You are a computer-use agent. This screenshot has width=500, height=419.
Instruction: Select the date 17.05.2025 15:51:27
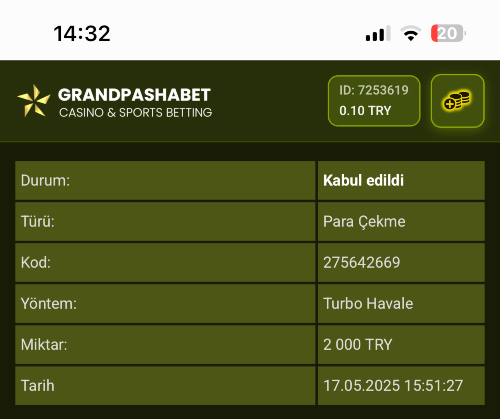[393, 386]
